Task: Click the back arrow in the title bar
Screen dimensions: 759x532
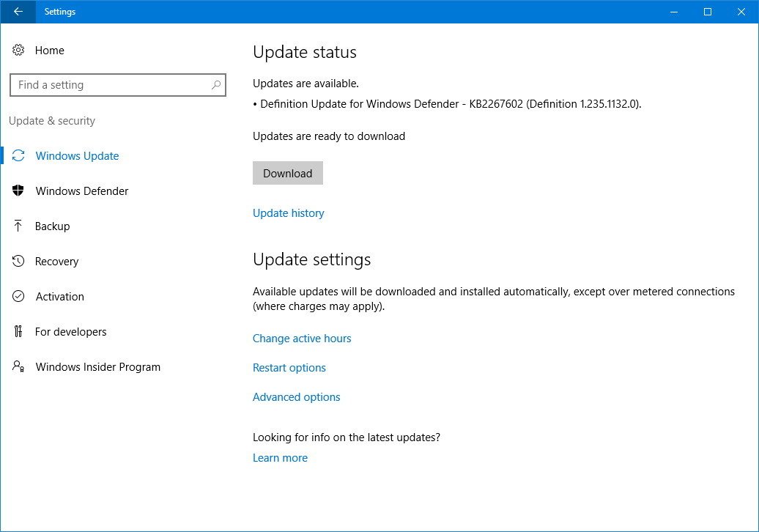Action: point(18,12)
